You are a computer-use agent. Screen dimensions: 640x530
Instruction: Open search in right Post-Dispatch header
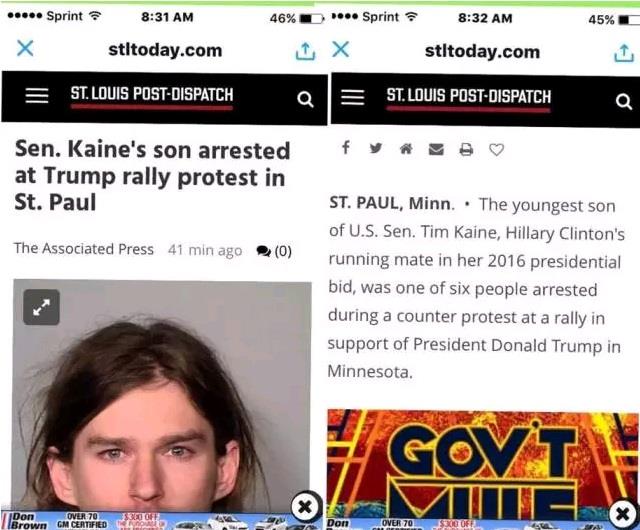click(623, 101)
